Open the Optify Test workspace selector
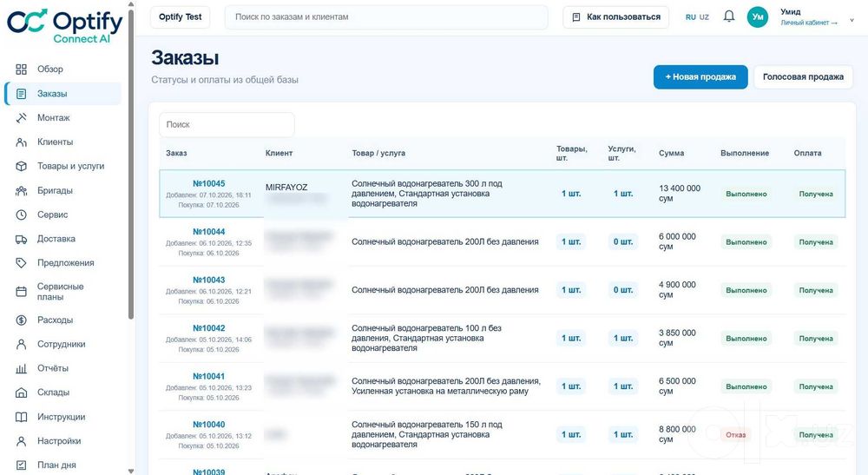Image resolution: width=868 pixels, height=475 pixels. tap(180, 17)
